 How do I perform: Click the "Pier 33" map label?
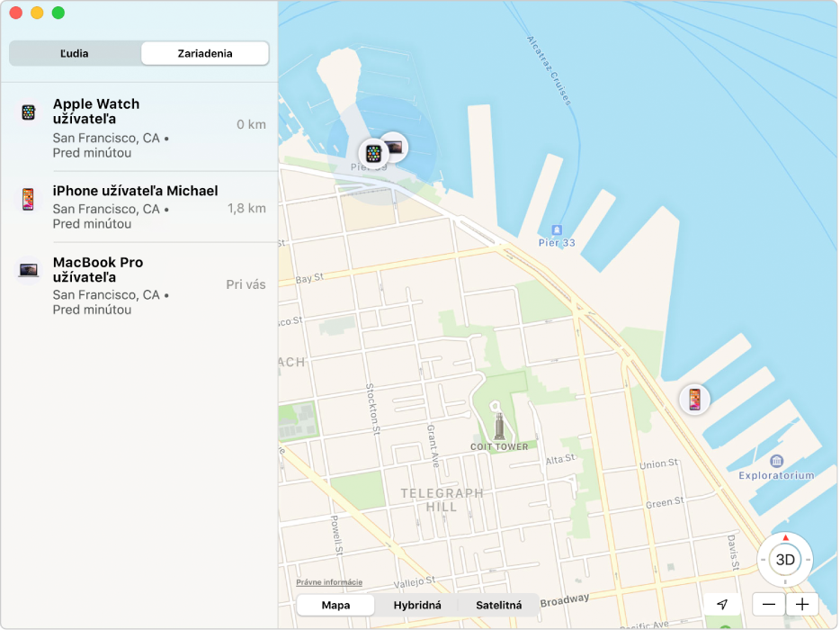[x=557, y=243]
